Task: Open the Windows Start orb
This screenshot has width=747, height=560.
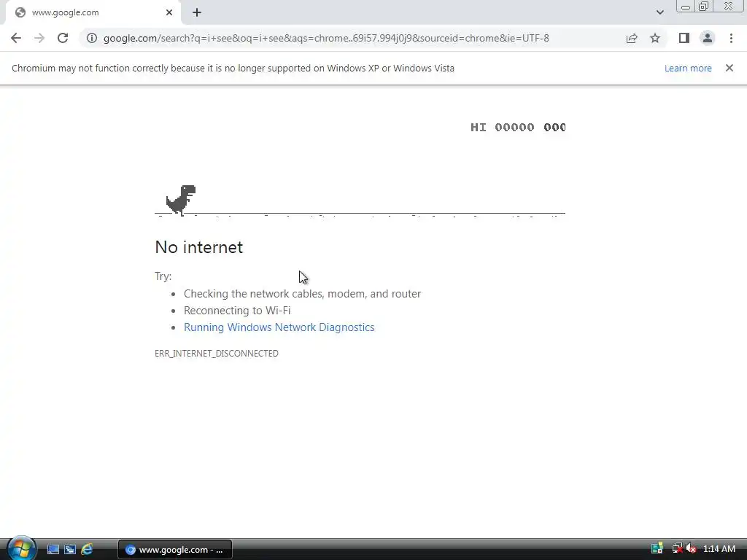Action: click(21, 548)
